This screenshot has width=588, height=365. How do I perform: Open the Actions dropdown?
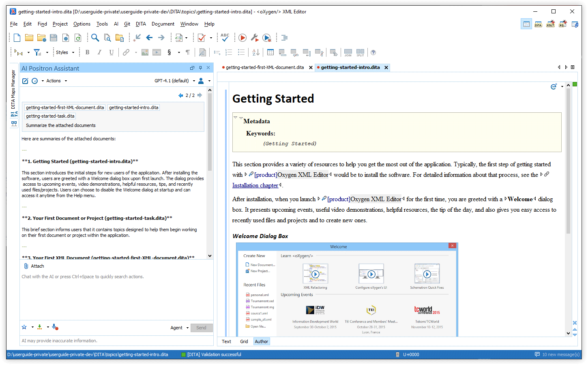click(57, 81)
